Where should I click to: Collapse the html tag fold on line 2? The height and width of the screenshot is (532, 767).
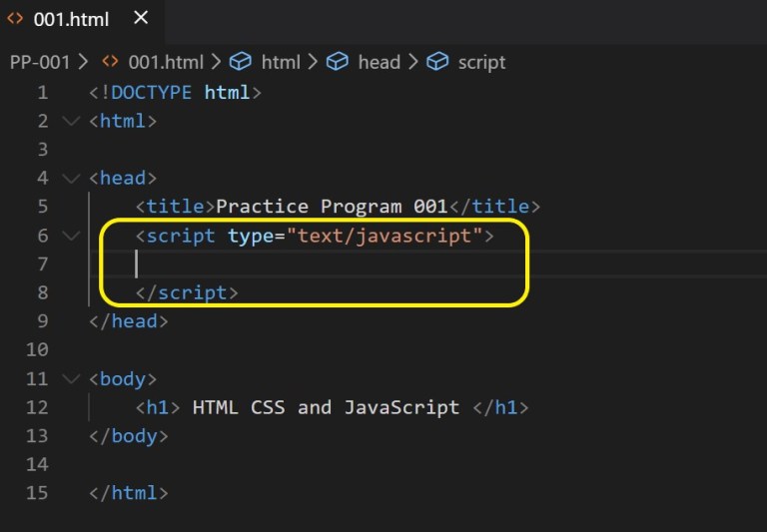[x=72, y=121]
